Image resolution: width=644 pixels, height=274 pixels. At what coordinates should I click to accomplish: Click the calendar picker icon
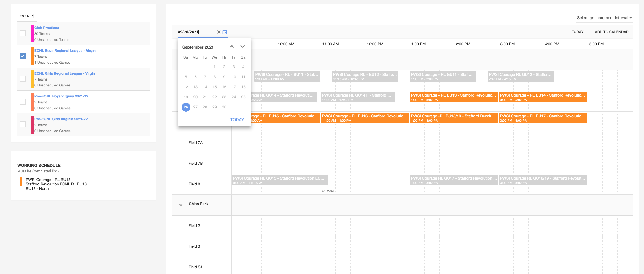(x=225, y=32)
